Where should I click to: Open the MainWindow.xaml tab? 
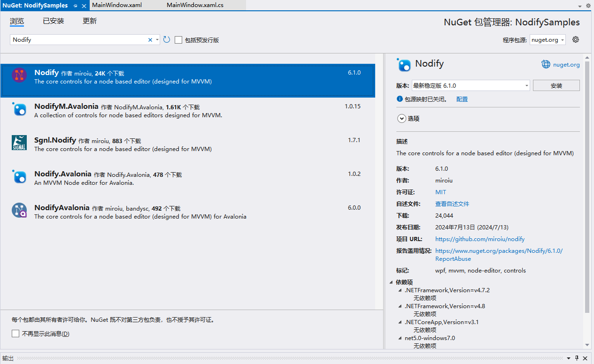click(116, 6)
